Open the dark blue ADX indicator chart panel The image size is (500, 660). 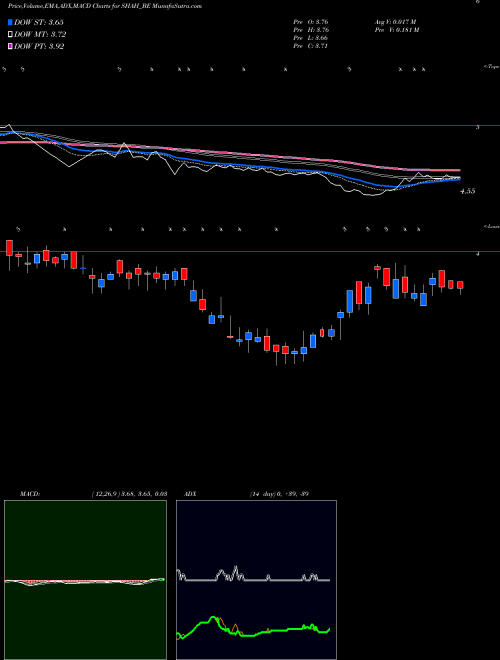click(x=256, y=580)
